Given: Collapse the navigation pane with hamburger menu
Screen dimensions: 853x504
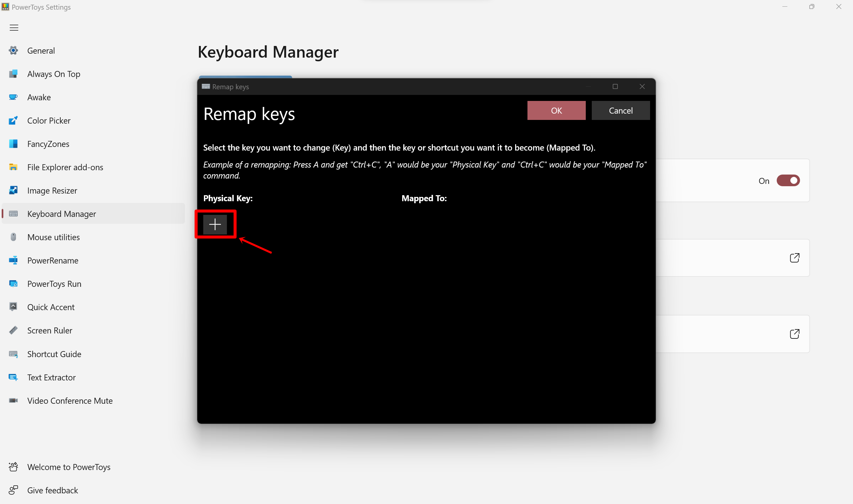Looking at the screenshot, I should coord(14,28).
